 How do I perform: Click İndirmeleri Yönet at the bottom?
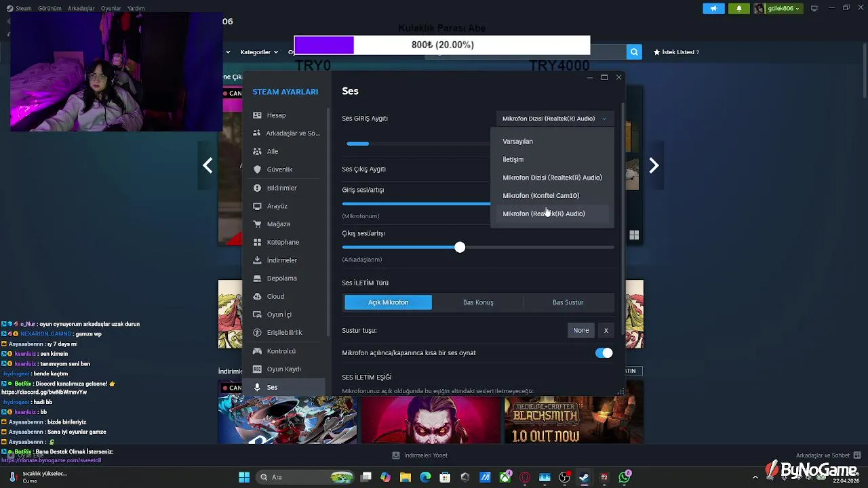click(x=420, y=455)
